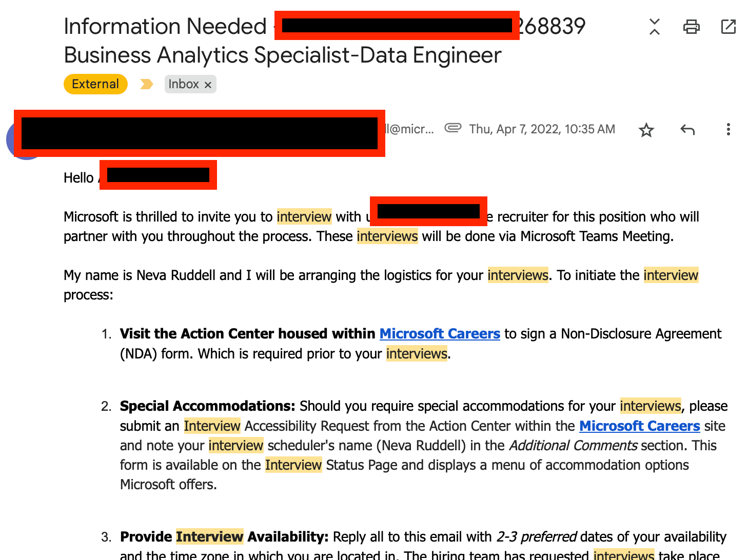Click the subject line Business Analytics Specialist-Data Engineer

pos(282,55)
